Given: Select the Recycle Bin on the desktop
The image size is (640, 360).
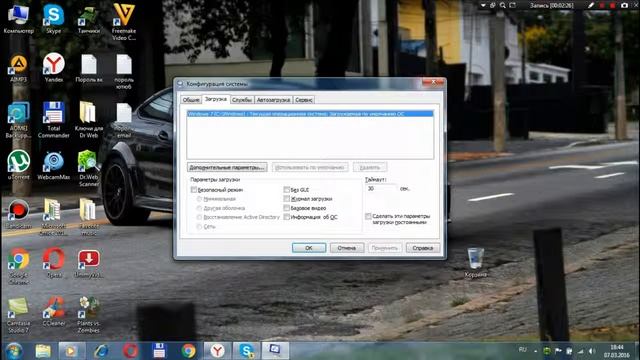Looking at the screenshot, I should tap(476, 262).
